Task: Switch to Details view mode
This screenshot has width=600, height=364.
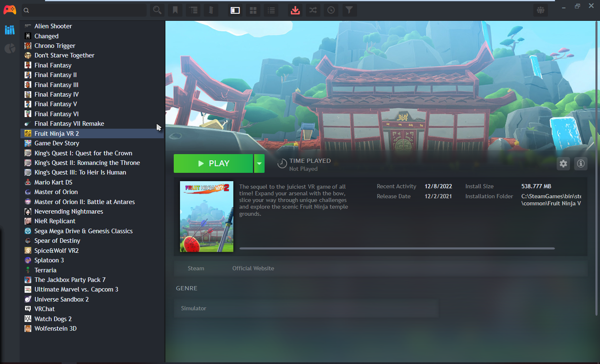Action: (x=235, y=10)
